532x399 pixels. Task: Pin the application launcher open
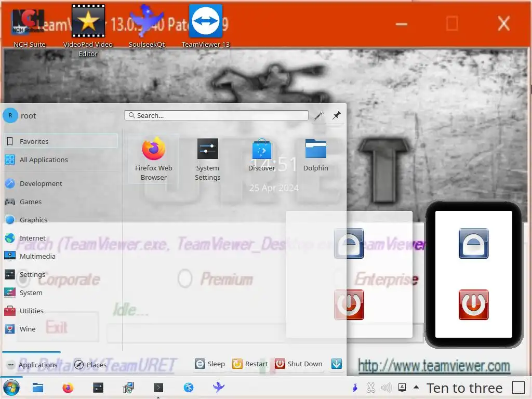(x=337, y=116)
